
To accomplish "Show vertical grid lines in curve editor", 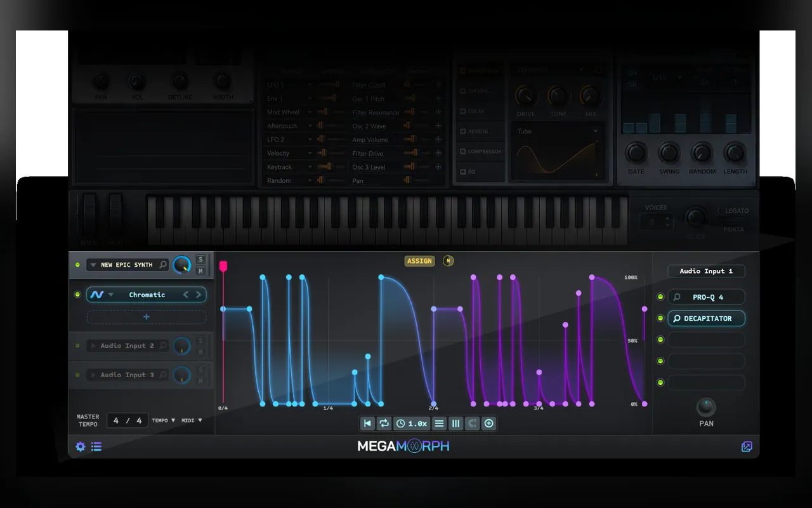I will [x=455, y=424].
